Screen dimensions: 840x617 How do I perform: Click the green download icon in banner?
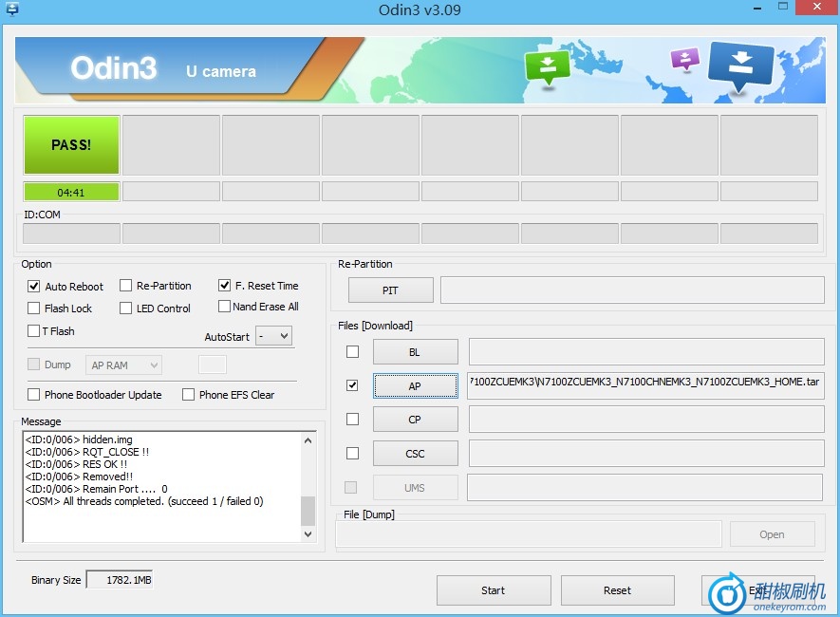point(547,66)
